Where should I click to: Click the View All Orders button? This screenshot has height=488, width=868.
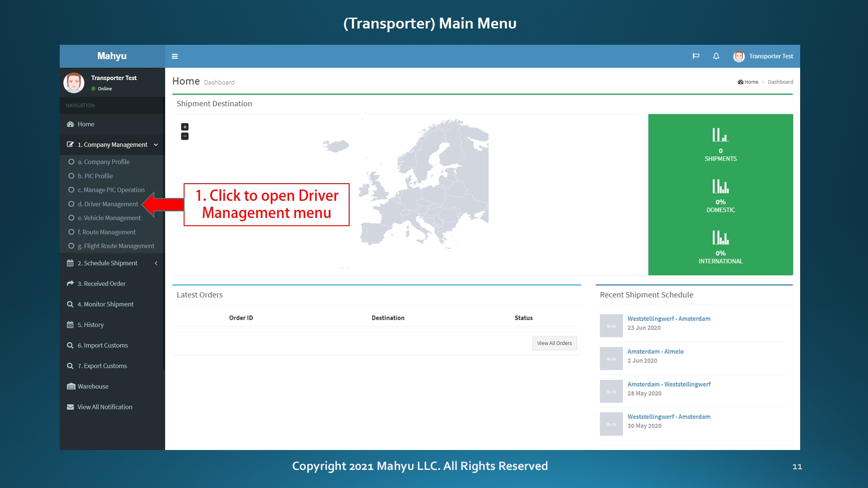coord(554,343)
